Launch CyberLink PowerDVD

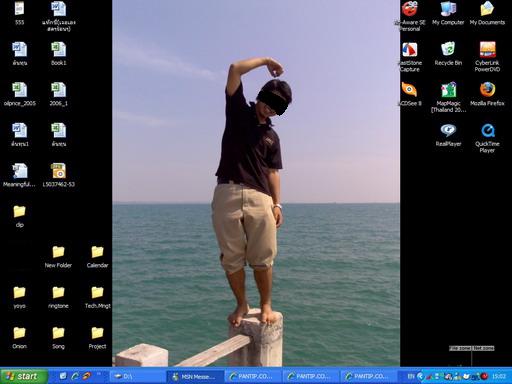click(x=487, y=57)
